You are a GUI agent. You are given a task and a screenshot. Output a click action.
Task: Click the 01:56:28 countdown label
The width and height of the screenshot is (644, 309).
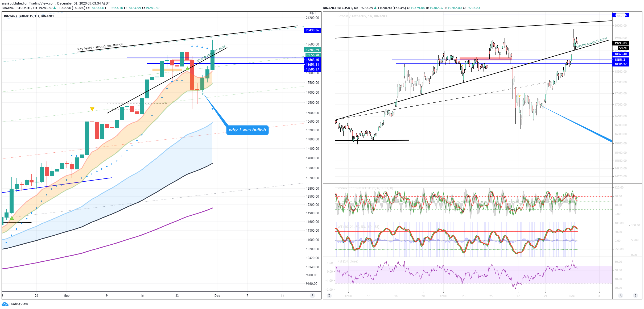(312, 55)
